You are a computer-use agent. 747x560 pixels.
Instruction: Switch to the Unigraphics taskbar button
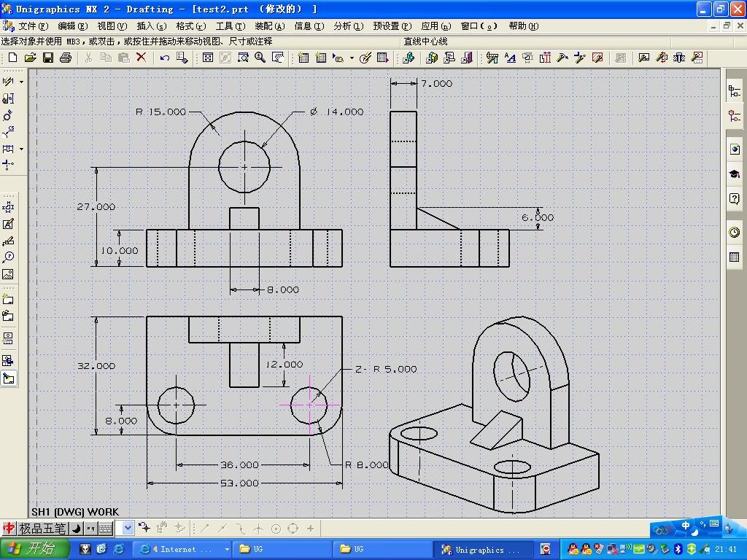[483, 550]
